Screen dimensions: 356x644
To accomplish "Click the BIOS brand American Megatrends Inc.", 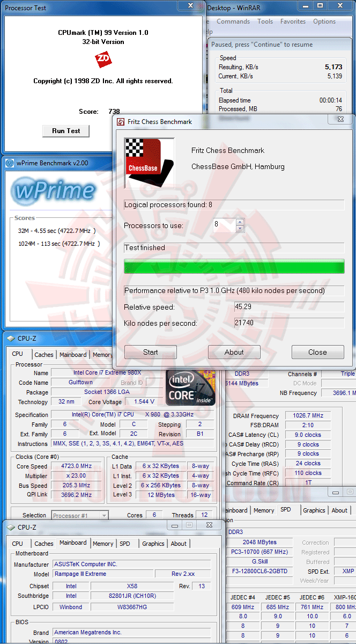I will coord(131,632).
